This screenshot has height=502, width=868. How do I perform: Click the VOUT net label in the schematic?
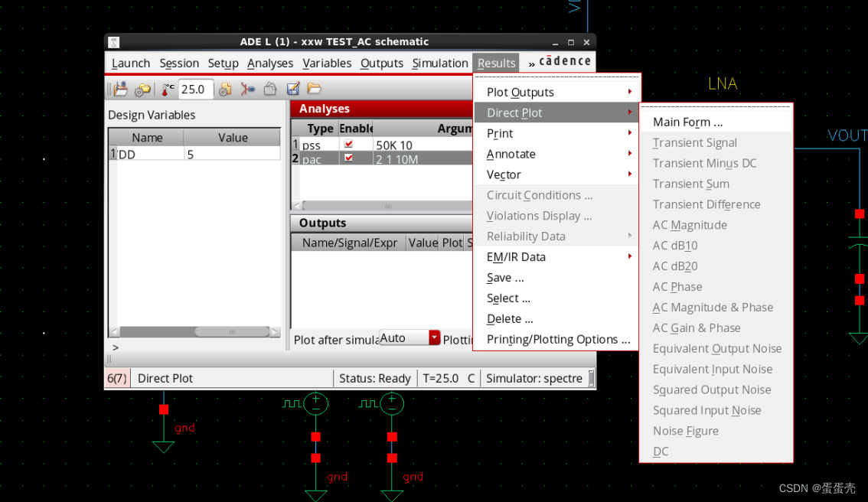(x=847, y=135)
